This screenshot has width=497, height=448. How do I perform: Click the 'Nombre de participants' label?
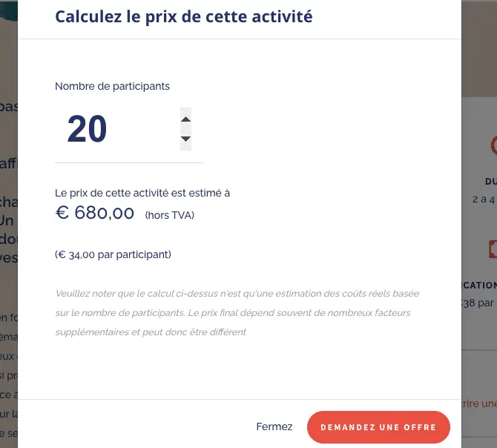(x=112, y=86)
